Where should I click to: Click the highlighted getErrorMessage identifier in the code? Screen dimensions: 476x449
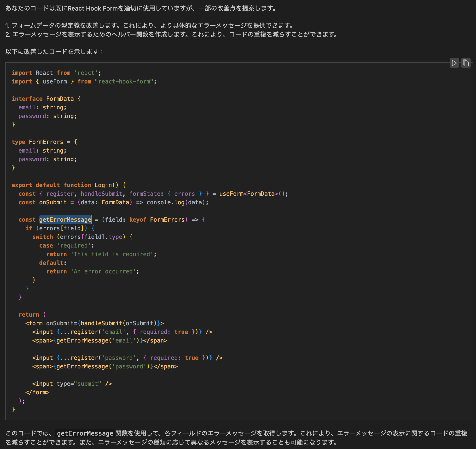coord(65,219)
